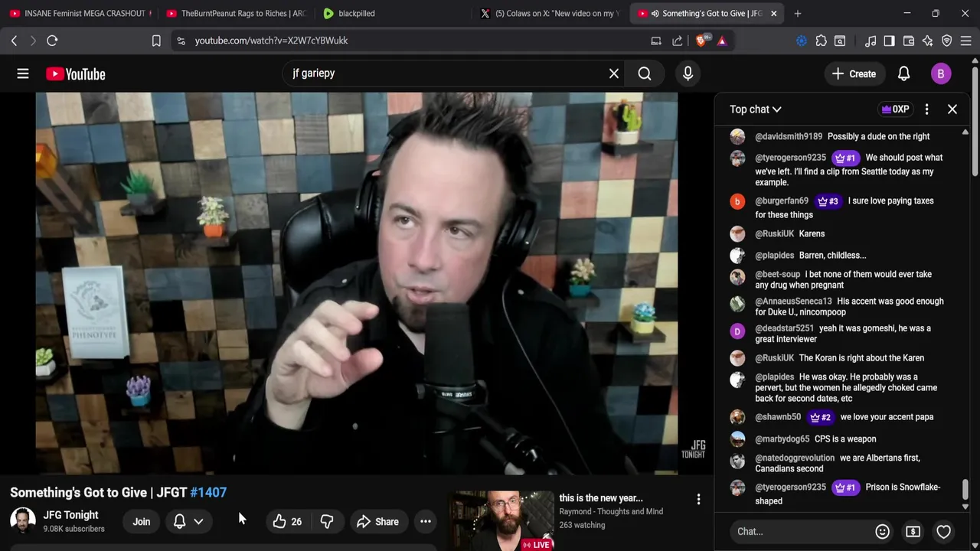Open JFG Tonight channel name link
Image resolution: width=980 pixels, height=551 pixels.
click(70, 515)
